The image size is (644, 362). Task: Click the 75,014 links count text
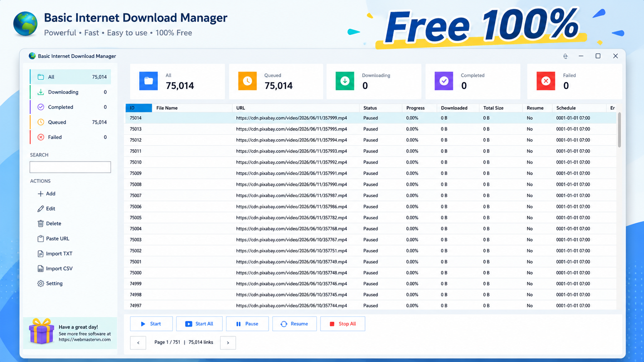[201, 342]
